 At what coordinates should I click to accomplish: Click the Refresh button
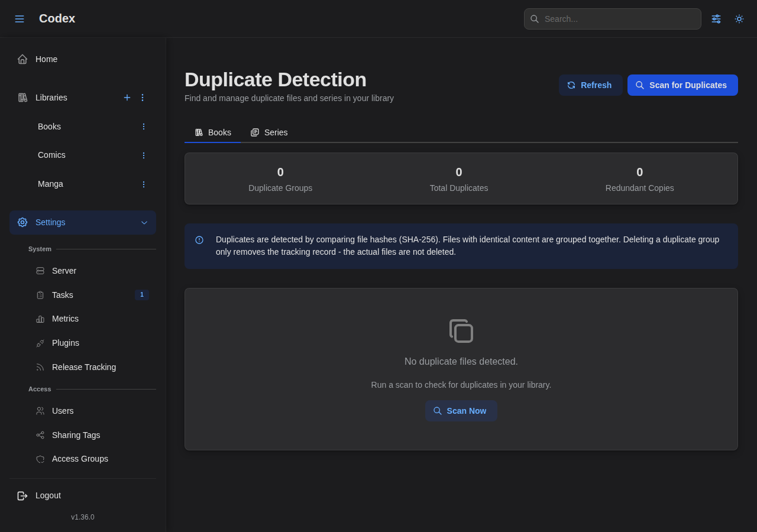tap(590, 85)
